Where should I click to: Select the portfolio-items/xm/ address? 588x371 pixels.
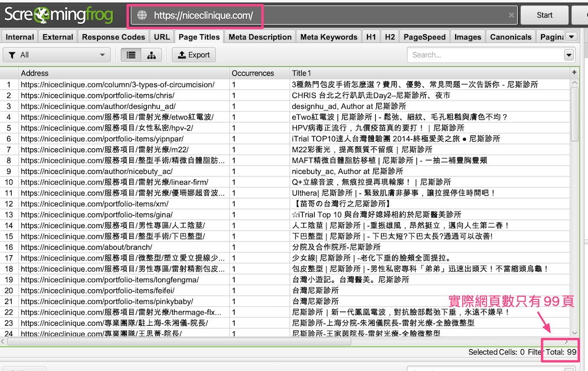(95, 205)
